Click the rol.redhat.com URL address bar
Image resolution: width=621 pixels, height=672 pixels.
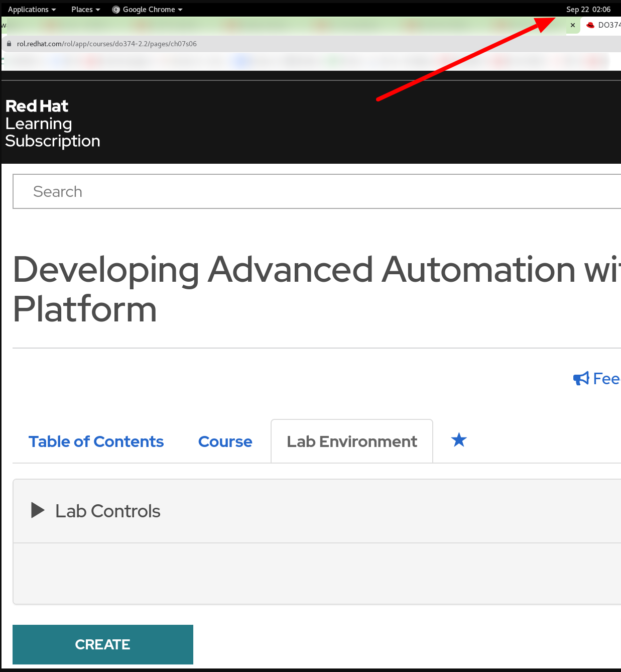click(x=106, y=44)
